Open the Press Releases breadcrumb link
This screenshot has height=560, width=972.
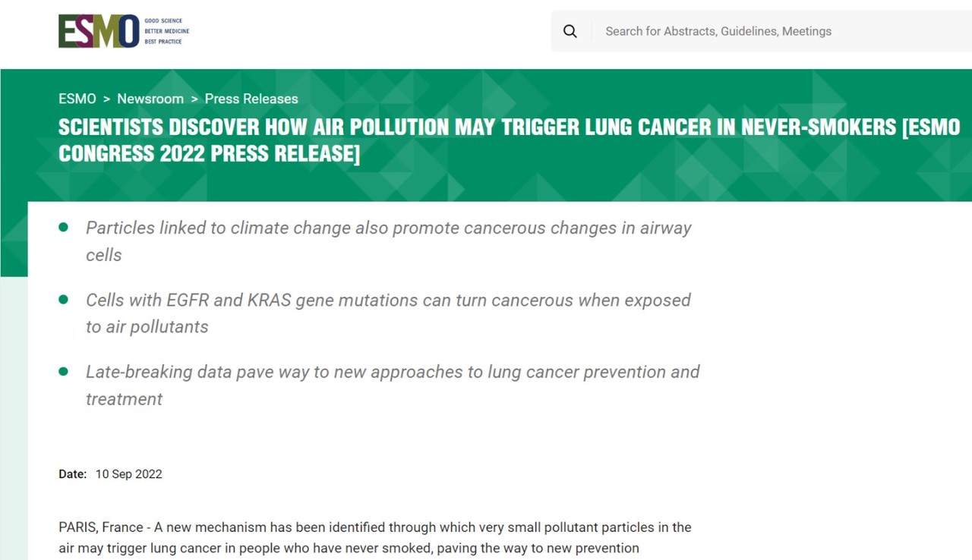(251, 99)
